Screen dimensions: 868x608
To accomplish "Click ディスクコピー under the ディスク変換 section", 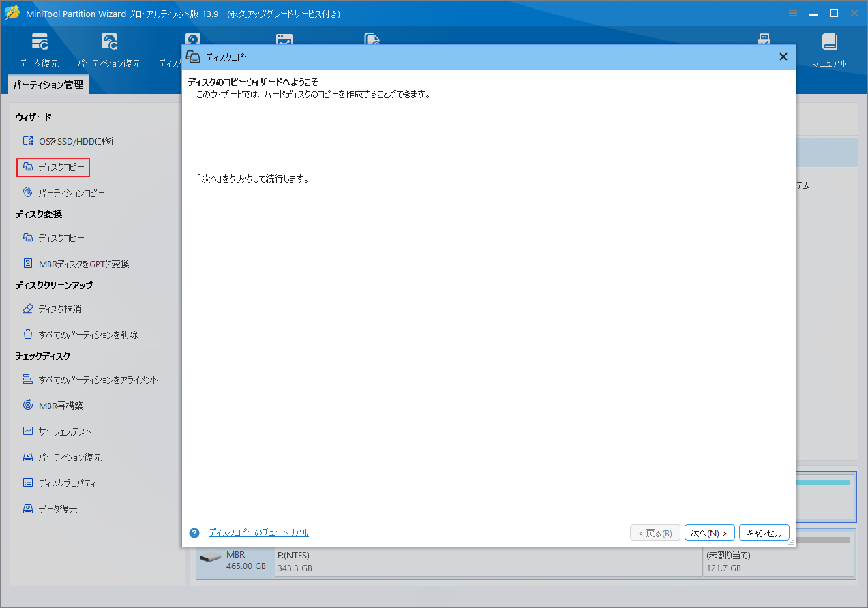I will coord(54,238).
